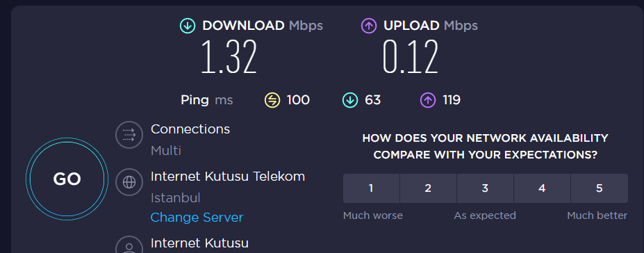Rate network availability as 1 (Much worse)
Viewport: 644px width, 253px height.
coord(371,188)
